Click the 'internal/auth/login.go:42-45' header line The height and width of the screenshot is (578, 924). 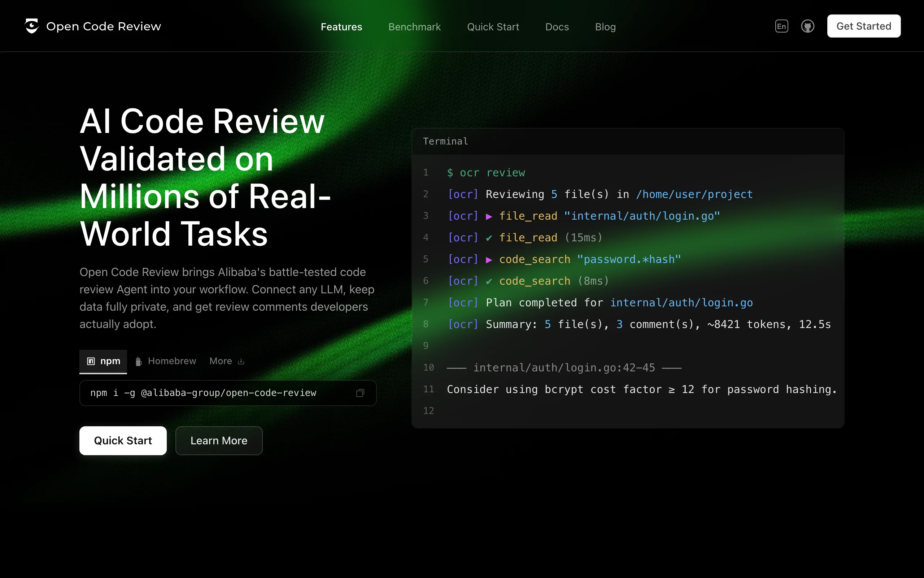pos(564,368)
